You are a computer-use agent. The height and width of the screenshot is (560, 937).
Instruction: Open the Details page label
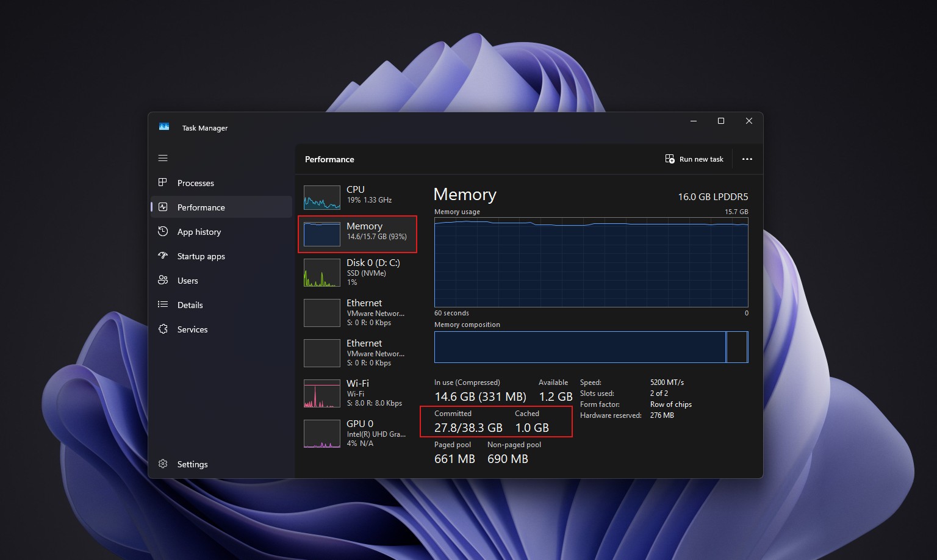pyautogui.click(x=190, y=305)
